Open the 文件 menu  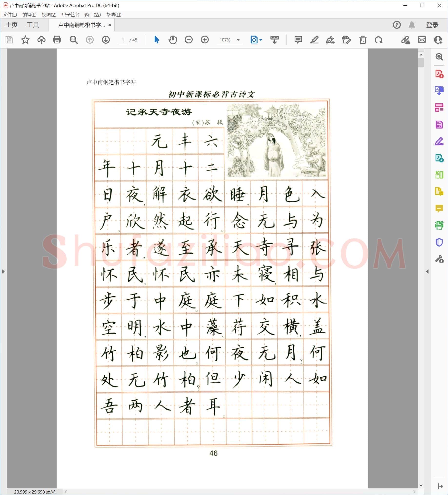pos(10,14)
